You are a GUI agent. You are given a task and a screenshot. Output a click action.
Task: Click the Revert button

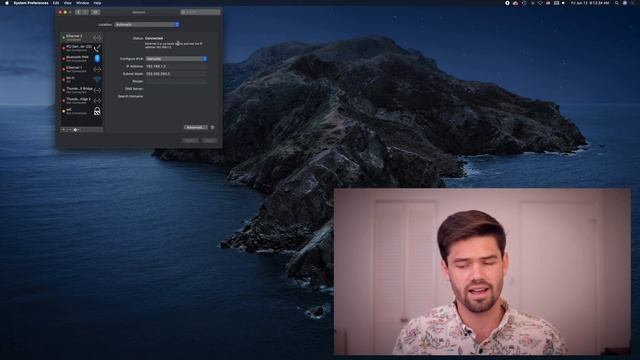pyautogui.click(x=190, y=140)
